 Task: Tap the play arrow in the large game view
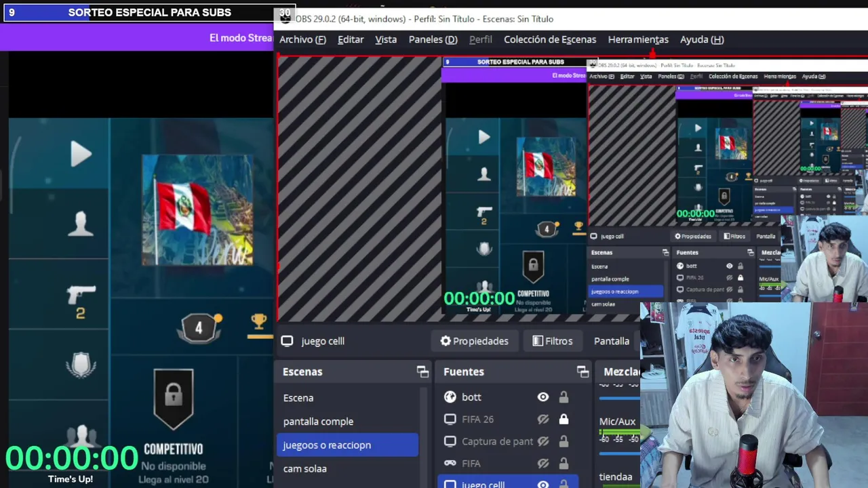(x=81, y=155)
